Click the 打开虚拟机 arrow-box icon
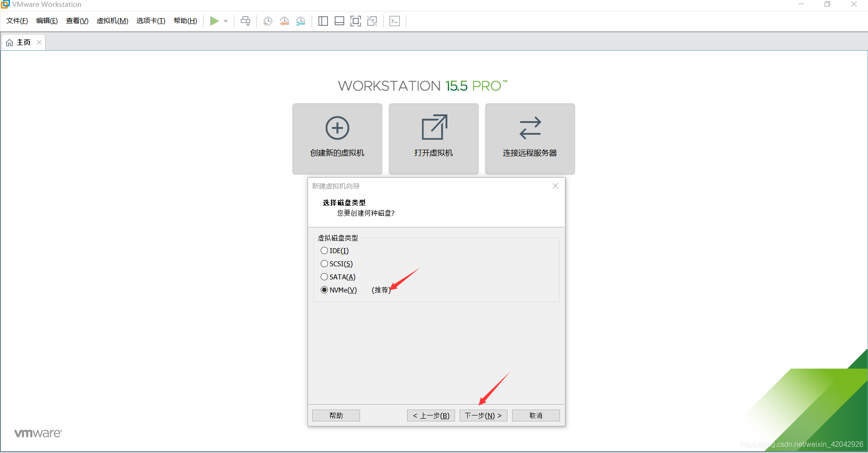 click(x=434, y=127)
